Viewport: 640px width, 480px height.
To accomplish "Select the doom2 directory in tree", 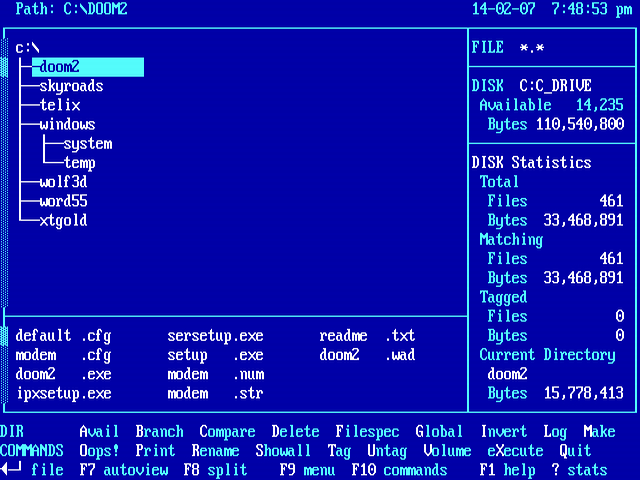I will [60, 67].
